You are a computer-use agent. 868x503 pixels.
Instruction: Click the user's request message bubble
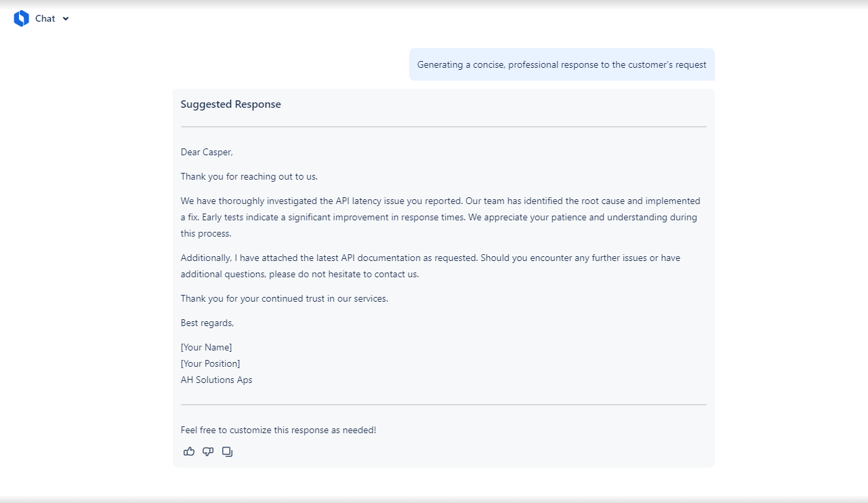(x=561, y=64)
